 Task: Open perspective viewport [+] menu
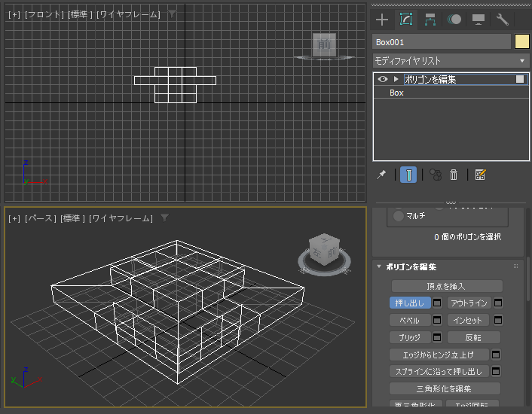pyautogui.click(x=14, y=218)
